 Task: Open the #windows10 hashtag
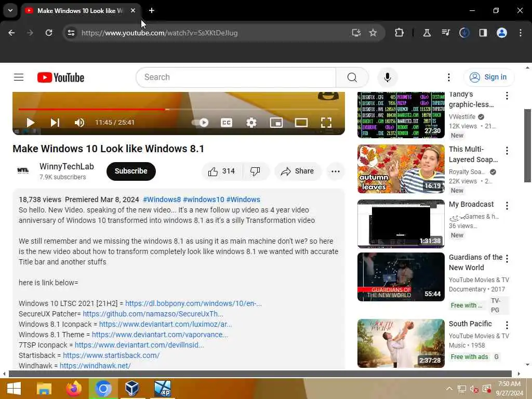tap(204, 199)
